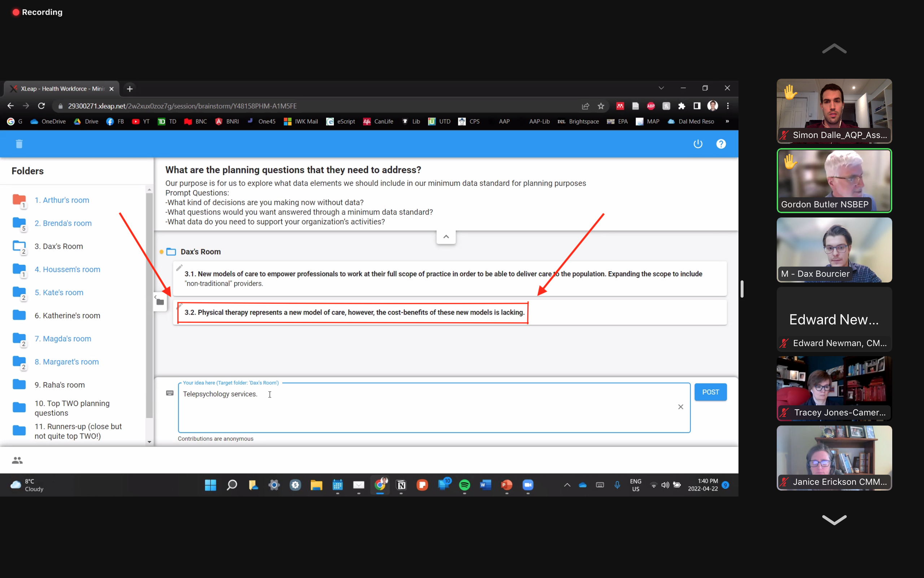This screenshot has height=578, width=924.
Task: Open Margaret's room folder
Action: pos(66,362)
